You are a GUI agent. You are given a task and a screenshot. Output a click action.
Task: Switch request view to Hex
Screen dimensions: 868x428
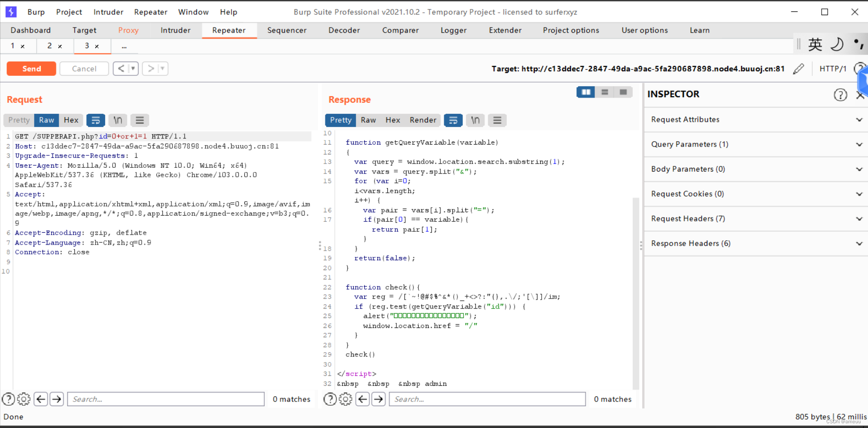coord(71,120)
